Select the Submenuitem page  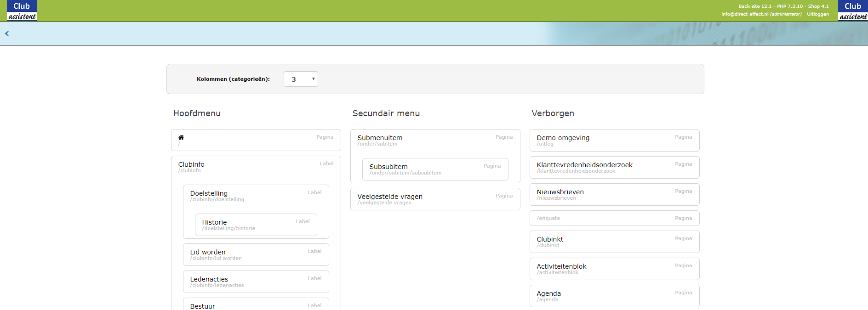coord(380,138)
